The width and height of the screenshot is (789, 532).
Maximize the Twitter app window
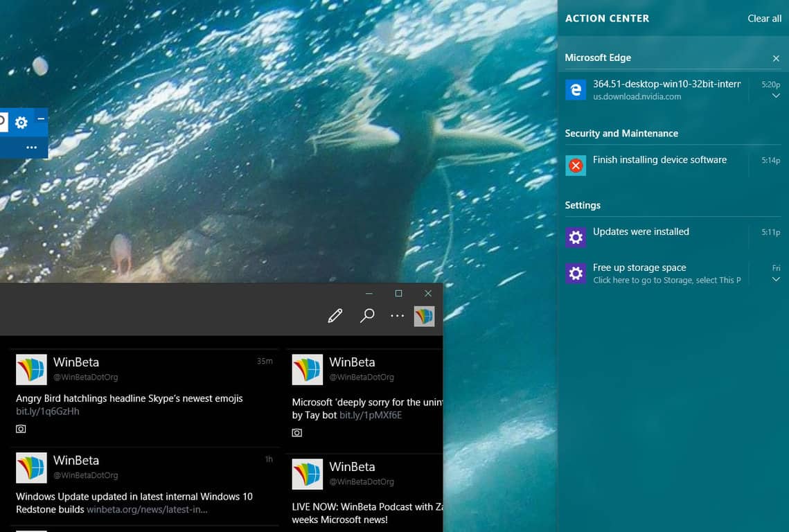coord(398,294)
